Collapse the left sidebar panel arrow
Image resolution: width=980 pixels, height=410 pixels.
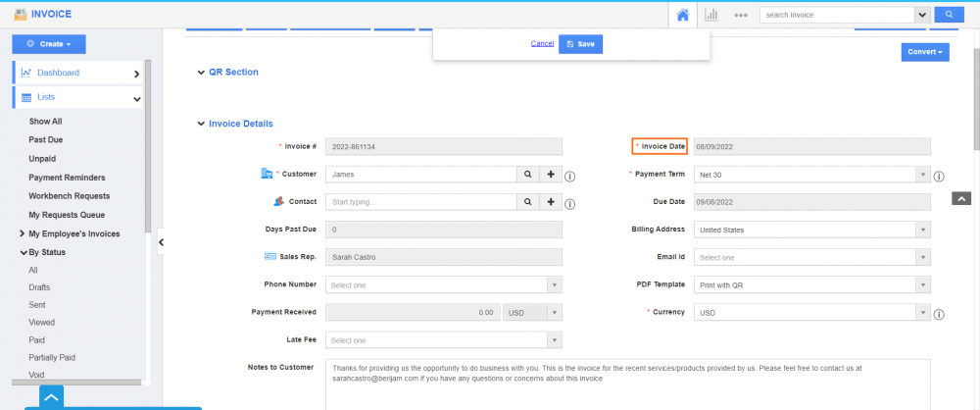click(x=161, y=242)
